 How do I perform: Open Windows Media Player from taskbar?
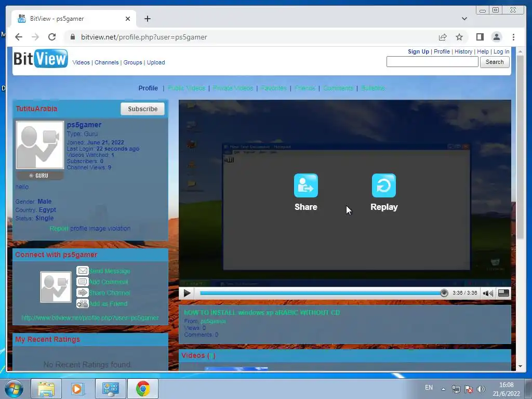[x=78, y=389]
